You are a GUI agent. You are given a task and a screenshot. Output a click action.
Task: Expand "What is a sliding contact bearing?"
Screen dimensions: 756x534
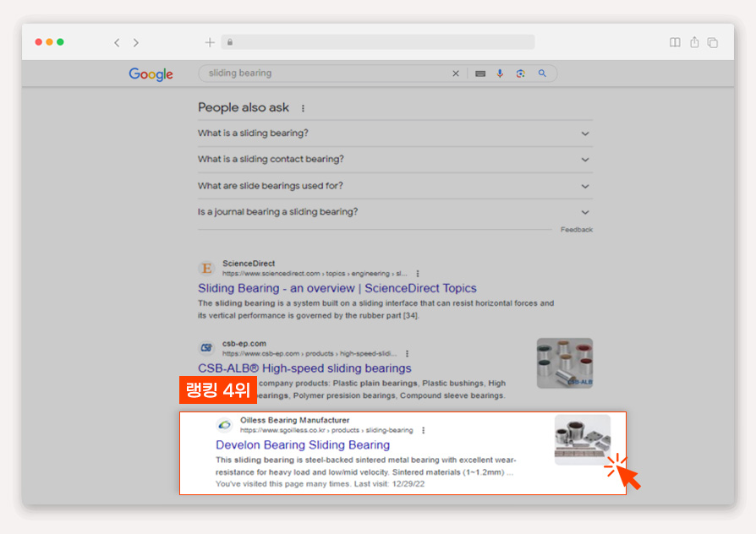(x=395, y=160)
